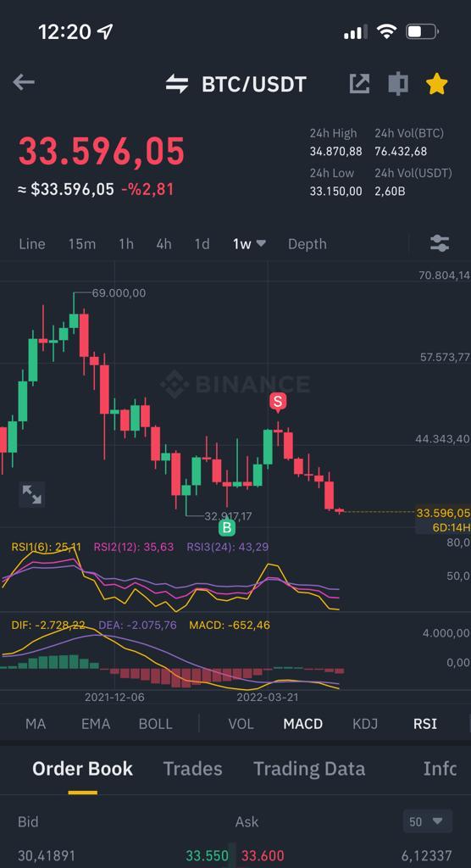Image resolution: width=471 pixels, height=868 pixels.
Task: Tap the 24h High value 34.870,88
Action: (x=335, y=151)
